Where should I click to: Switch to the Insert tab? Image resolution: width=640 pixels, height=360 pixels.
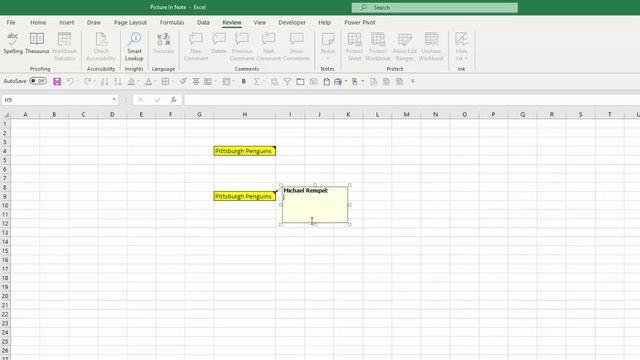click(67, 22)
